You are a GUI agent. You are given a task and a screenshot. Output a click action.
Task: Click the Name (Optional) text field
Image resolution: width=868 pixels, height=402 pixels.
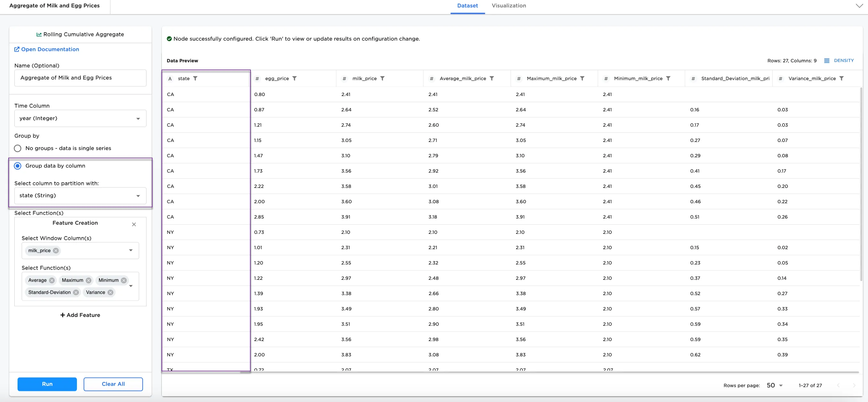80,78
